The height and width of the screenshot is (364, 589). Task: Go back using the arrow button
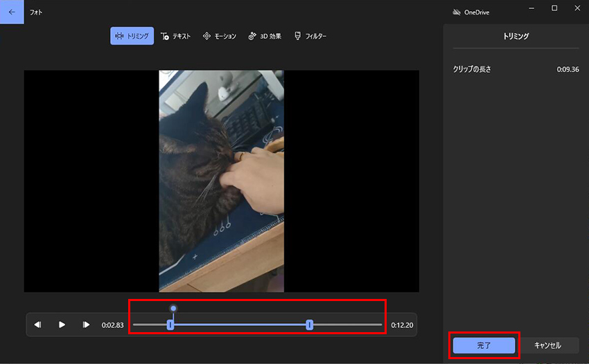12,12
